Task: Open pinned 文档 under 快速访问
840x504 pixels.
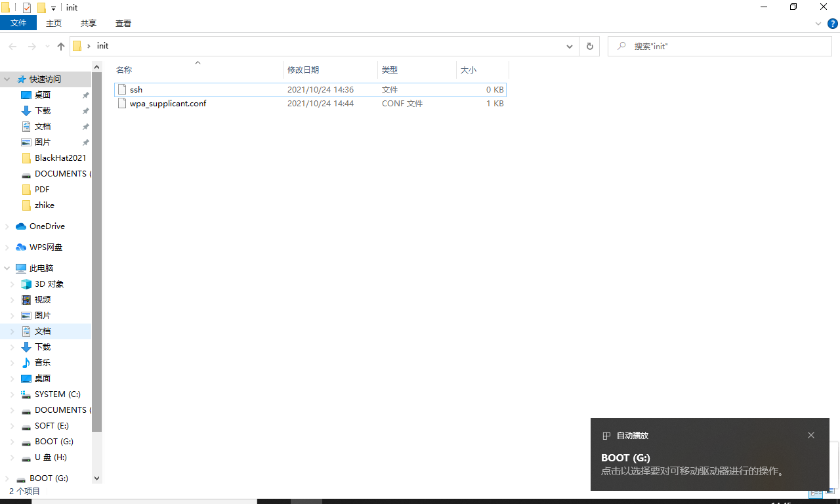Action: coord(43,127)
